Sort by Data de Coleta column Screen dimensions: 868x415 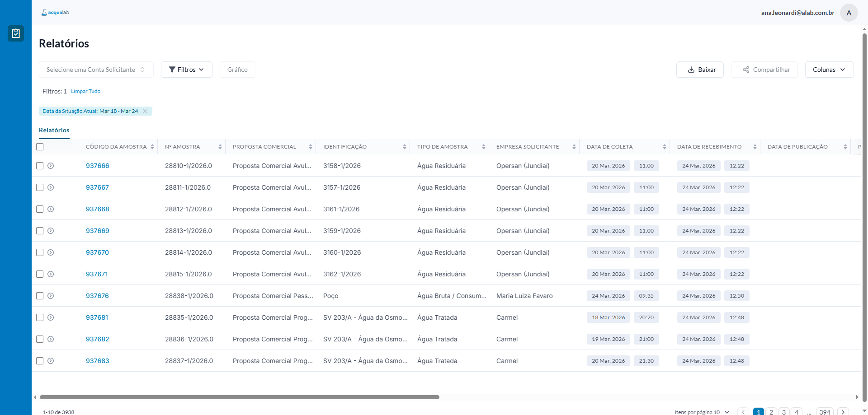tap(664, 147)
